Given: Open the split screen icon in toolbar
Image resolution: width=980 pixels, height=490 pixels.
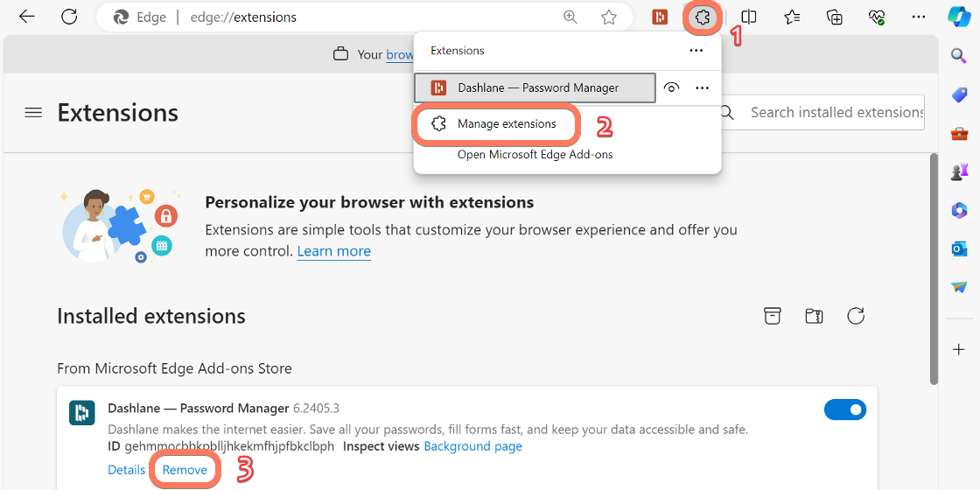Looking at the screenshot, I should tap(749, 17).
